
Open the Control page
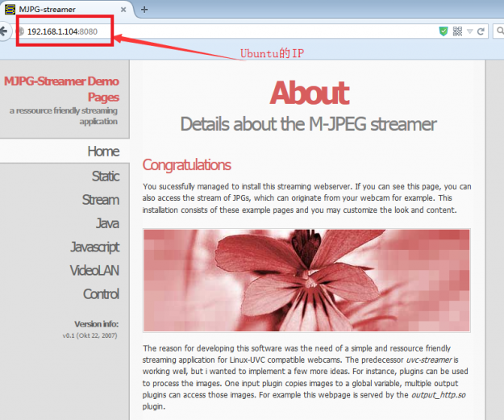[101, 293]
